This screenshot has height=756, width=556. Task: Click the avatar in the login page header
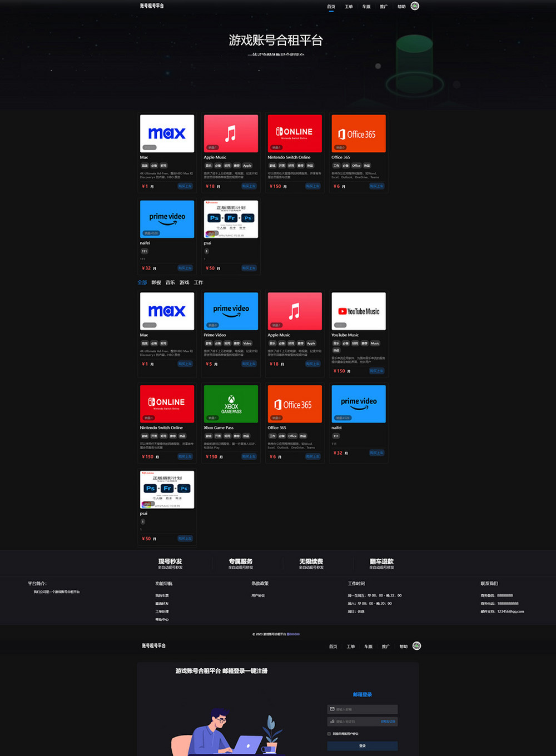(x=416, y=646)
